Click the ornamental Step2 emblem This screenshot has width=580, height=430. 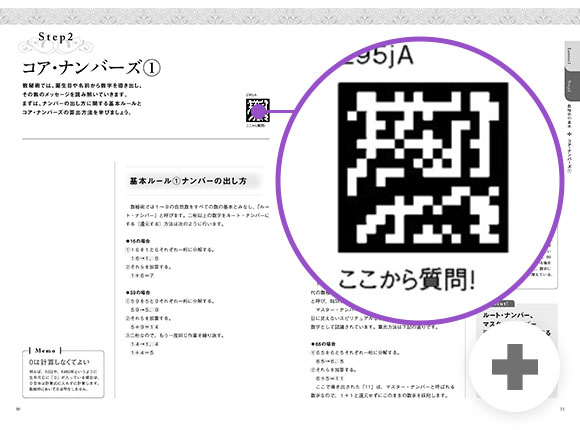[x=56, y=43]
